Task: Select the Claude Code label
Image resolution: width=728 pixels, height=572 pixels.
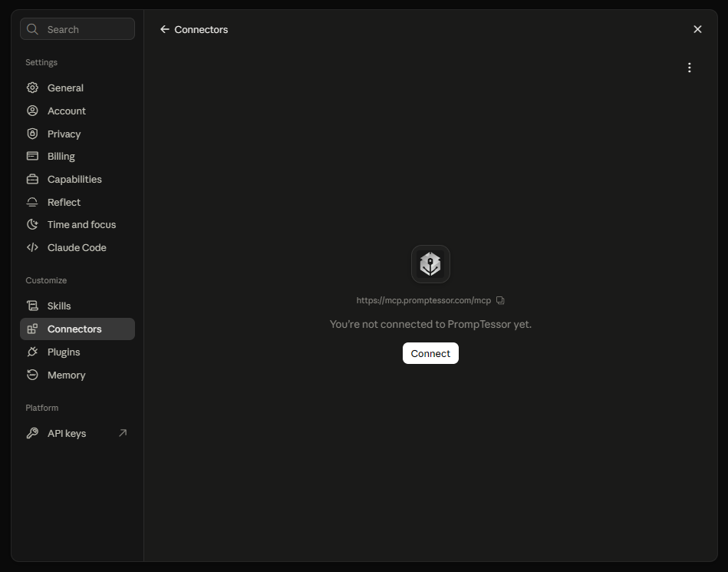Action: [x=77, y=248]
